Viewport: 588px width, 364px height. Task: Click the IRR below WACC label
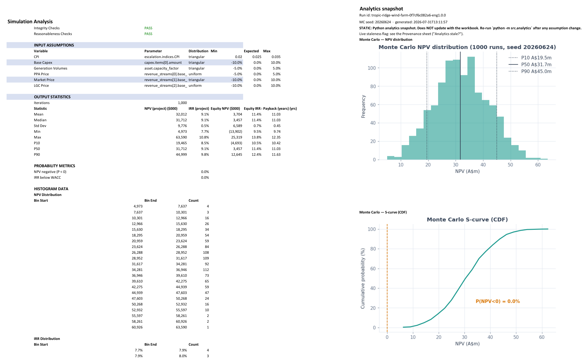click(47, 178)
